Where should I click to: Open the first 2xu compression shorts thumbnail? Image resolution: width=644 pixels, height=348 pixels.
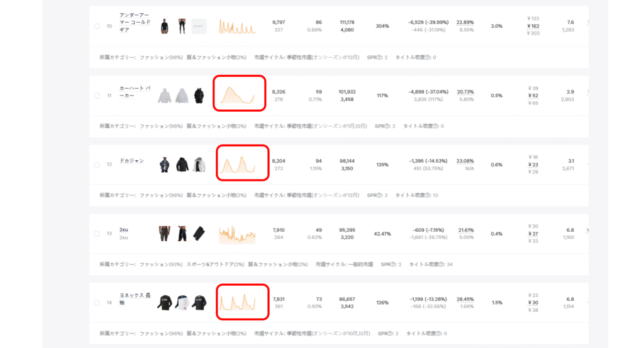click(x=165, y=234)
